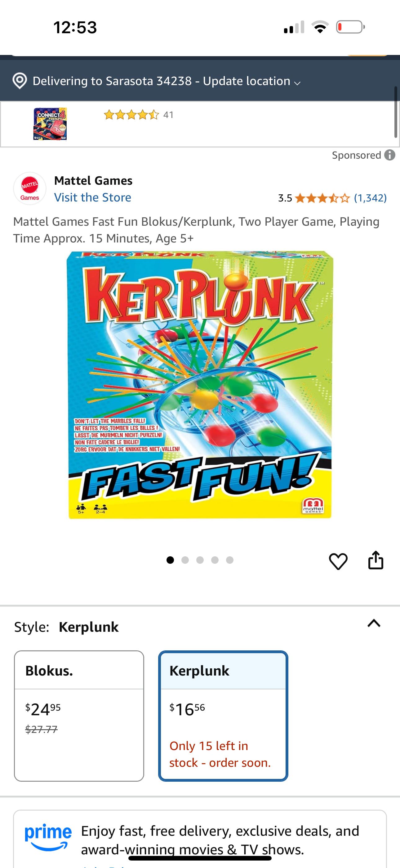Tap the Sponsored info icon
400x868 pixels.
coord(389,155)
